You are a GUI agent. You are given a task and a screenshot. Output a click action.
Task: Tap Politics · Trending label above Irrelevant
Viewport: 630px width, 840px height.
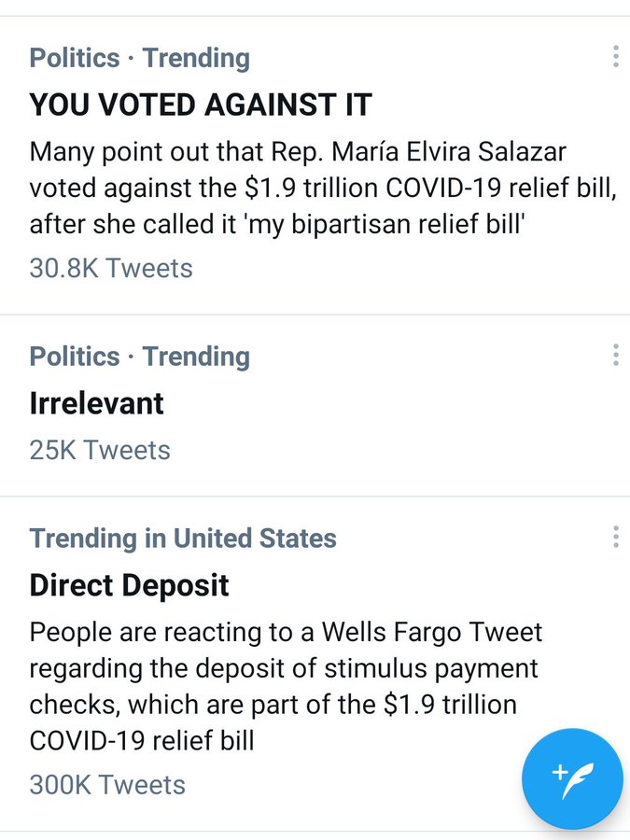click(x=140, y=357)
